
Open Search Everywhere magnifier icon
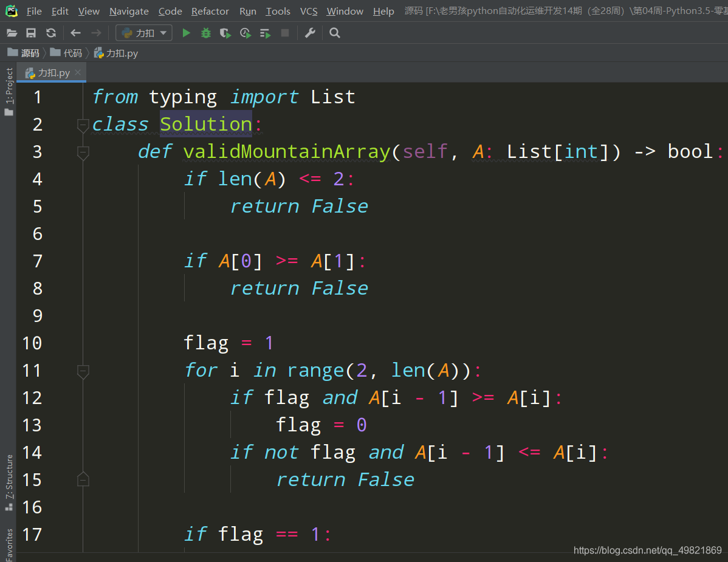(334, 33)
